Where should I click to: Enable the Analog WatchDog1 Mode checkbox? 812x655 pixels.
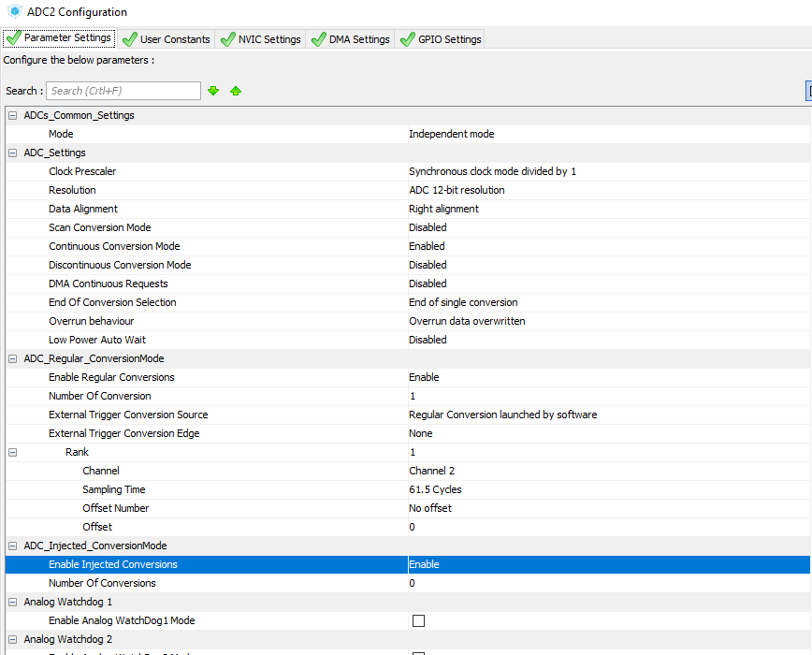pyautogui.click(x=418, y=620)
